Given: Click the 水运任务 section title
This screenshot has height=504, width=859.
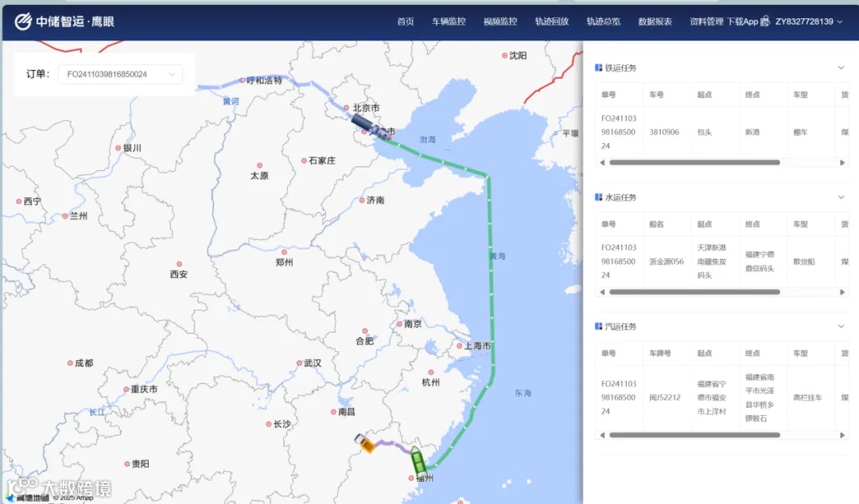Looking at the screenshot, I should [620, 197].
